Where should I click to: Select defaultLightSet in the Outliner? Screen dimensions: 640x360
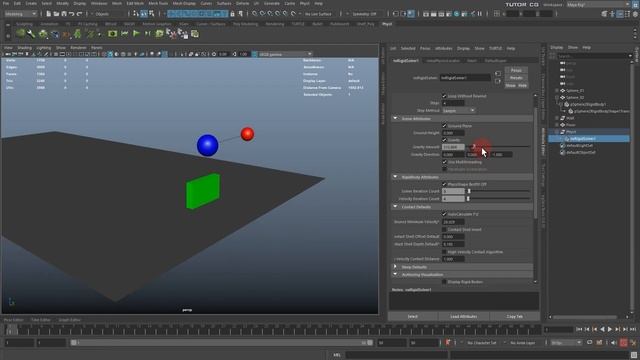(580, 145)
